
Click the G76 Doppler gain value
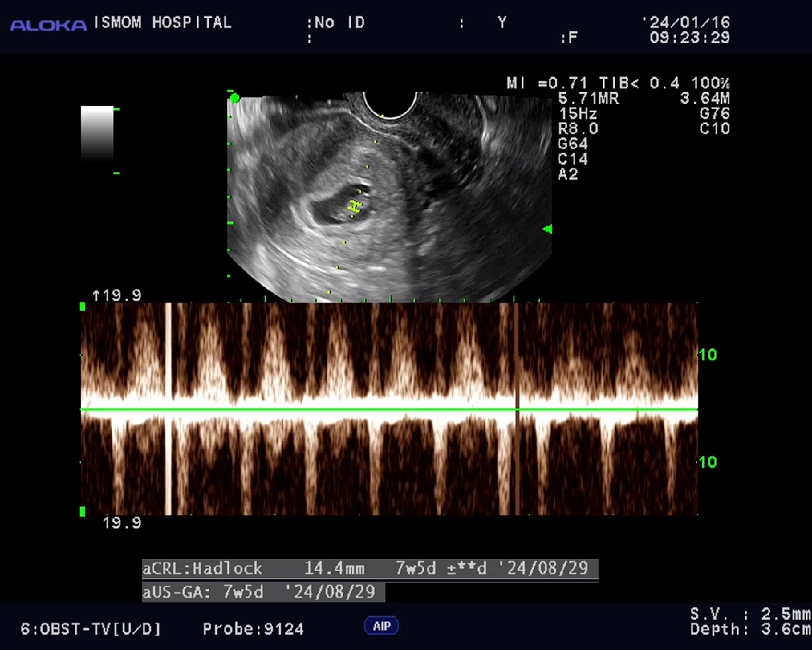coord(714,114)
